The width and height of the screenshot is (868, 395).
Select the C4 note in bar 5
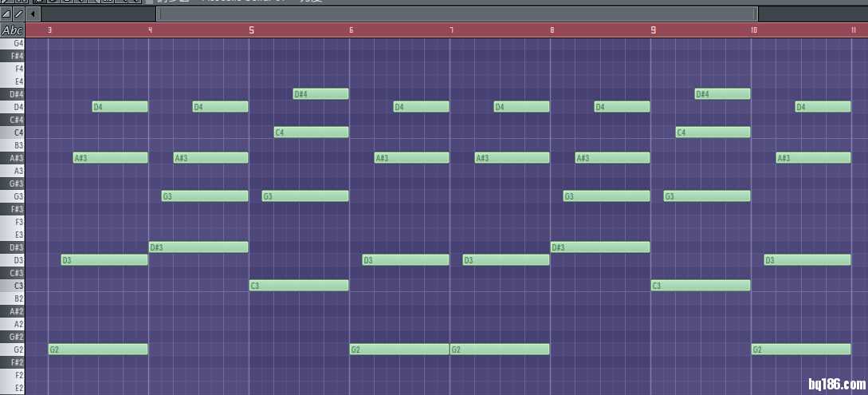pos(311,132)
